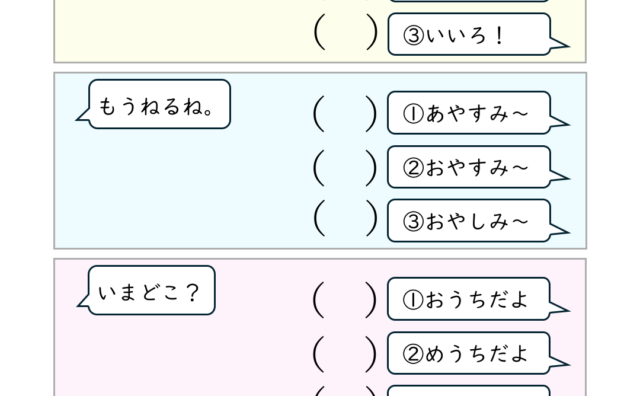Choose the ②めうちだよ answer bubble
The width and height of the screenshot is (640, 396).
click(469, 354)
